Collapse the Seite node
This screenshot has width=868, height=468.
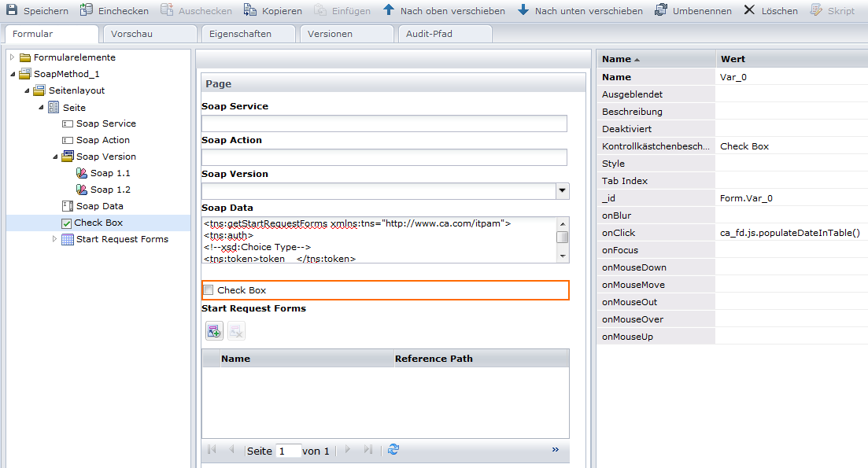pyautogui.click(x=41, y=107)
